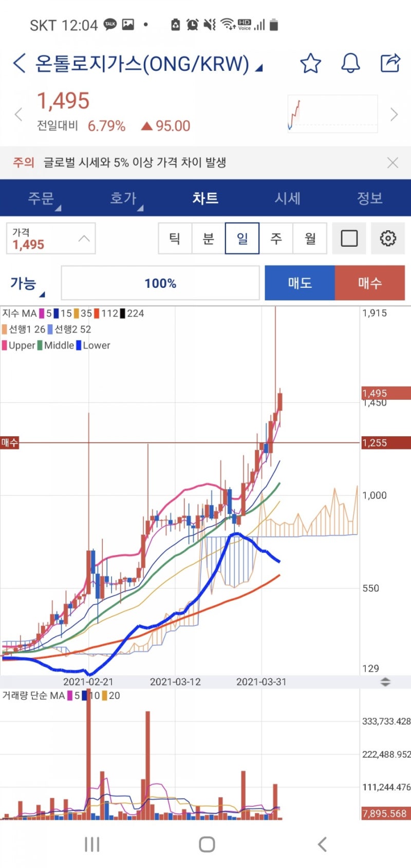This screenshot has height=868, width=411.
Task: Expand the 가능 dropdown
Action: (x=28, y=284)
